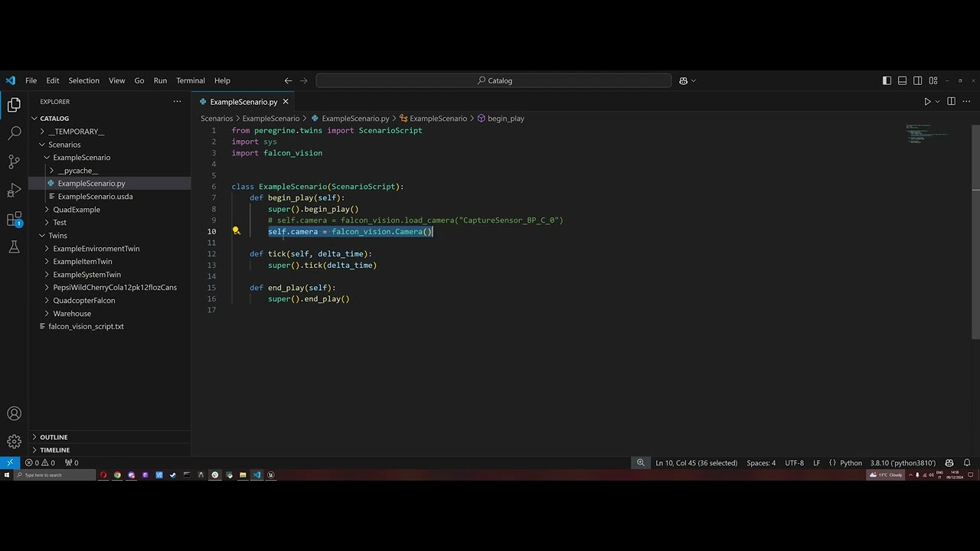This screenshot has height=551, width=980.
Task: Go back with navigation arrow
Action: pos(288,80)
